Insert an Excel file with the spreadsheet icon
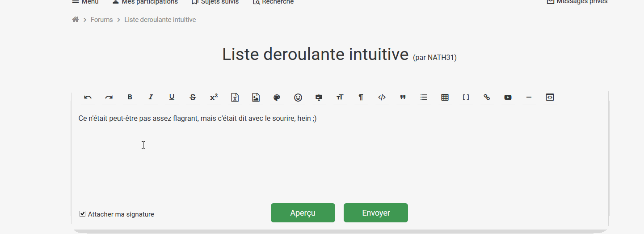644x234 pixels. point(235,98)
